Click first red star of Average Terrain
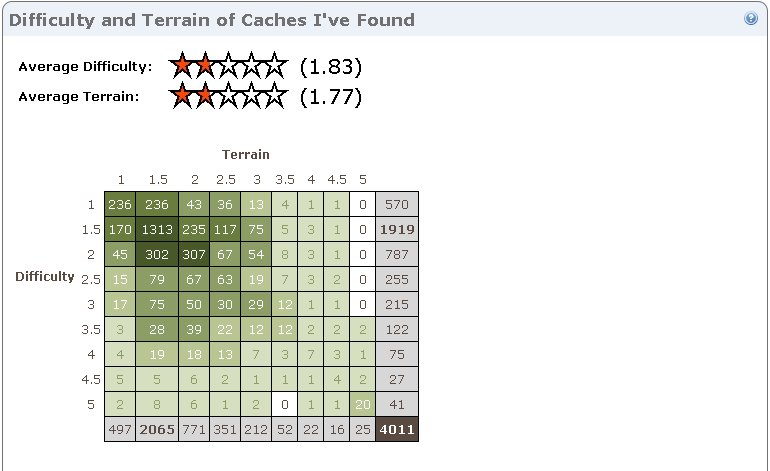 (181, 97)
